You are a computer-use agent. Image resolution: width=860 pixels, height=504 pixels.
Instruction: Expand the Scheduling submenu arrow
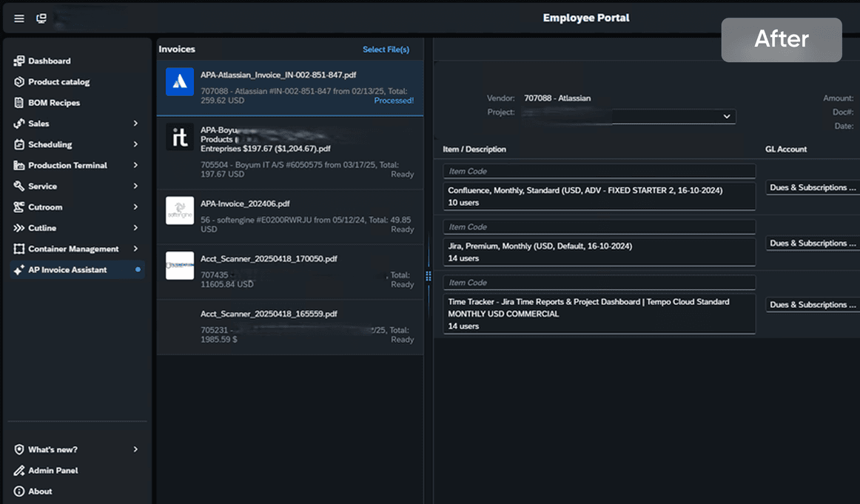click(x=135, y=144)
